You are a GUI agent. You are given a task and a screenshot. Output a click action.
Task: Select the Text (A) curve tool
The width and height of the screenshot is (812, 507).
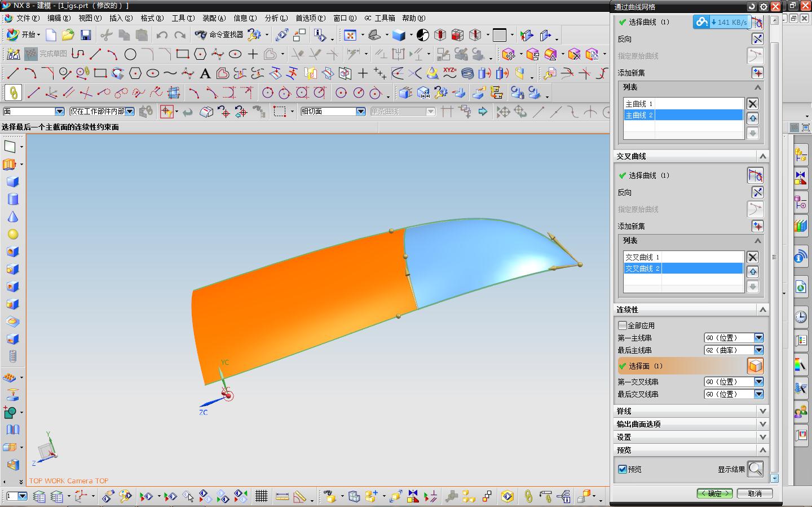click(x=205, y=73)
